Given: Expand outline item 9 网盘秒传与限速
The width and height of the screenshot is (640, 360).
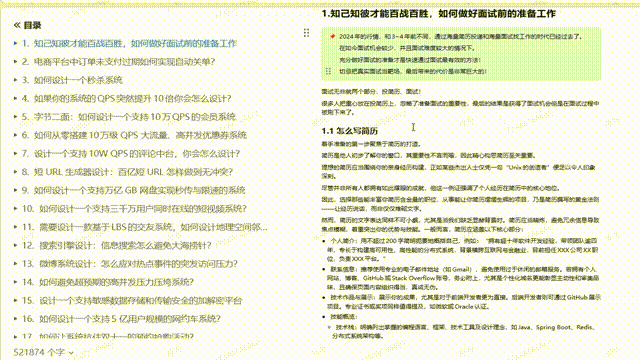Looking at the screenshot, I should [16, 190].
